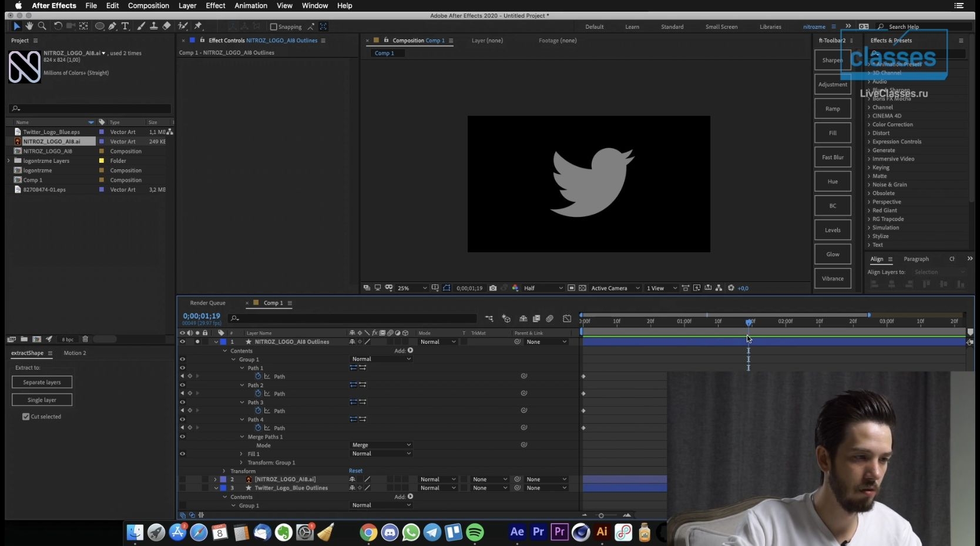The image size is (980, 546).
Task: Open the Merge Paths Mode dropdown
Action: (381, 445)
